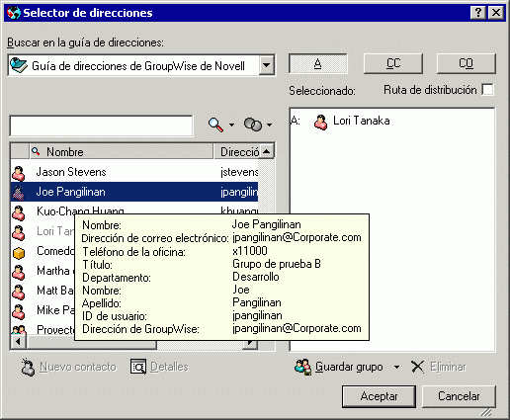Click the Kuo-Chang Huang user icon

(x=19, y=212)
